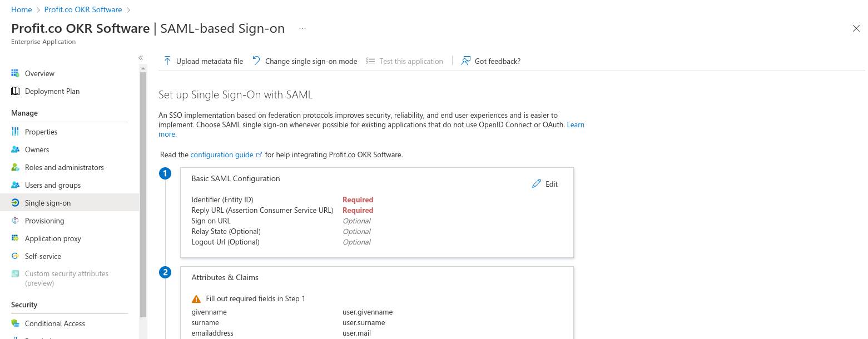Close the SAML-based Sign-on blade

click(856, 28)
